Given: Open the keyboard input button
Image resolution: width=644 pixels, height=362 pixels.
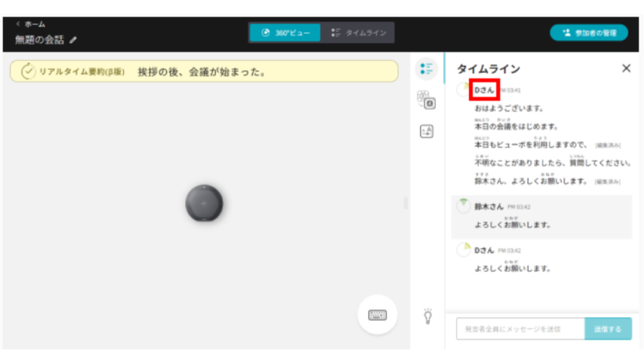Looking at the screenshot, I should point(377,314).
